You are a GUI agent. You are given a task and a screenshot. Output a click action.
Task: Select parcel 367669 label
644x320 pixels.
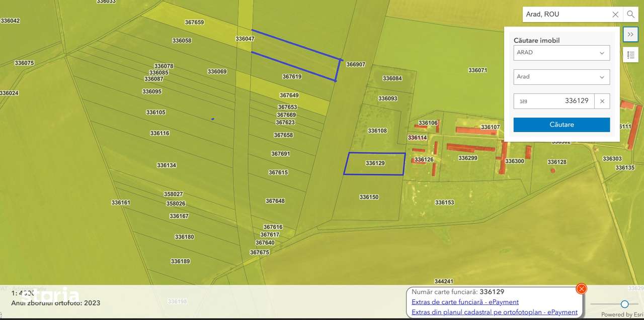[x=286, y=115]
